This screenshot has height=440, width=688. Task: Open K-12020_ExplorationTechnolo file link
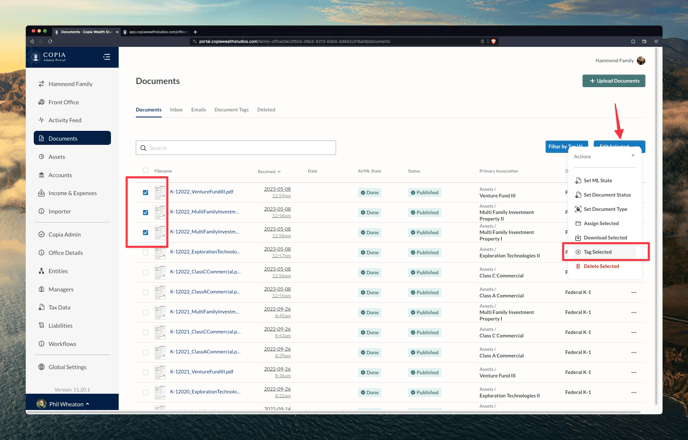(205, 392)
